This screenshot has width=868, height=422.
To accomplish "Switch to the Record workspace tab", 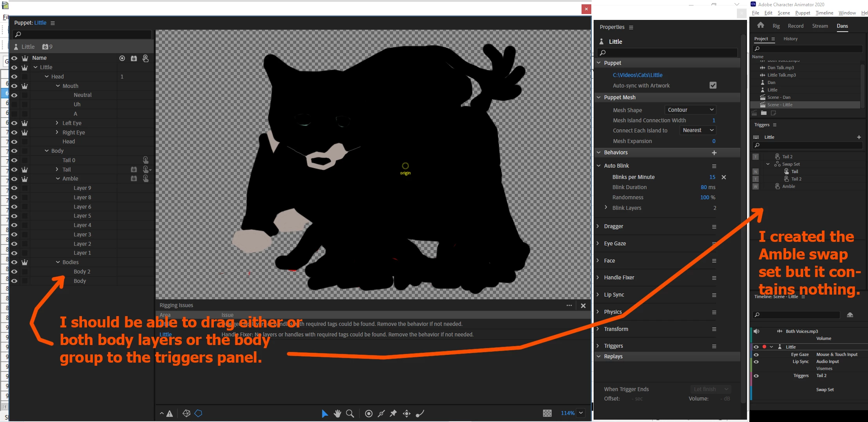I will [x=795, y=26].
